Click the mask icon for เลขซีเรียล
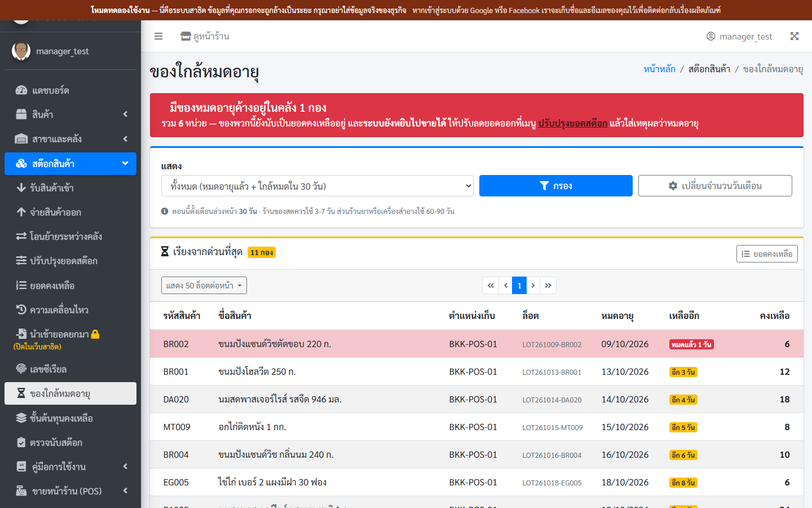The image size is (812, 508). (x=21, y=369)
